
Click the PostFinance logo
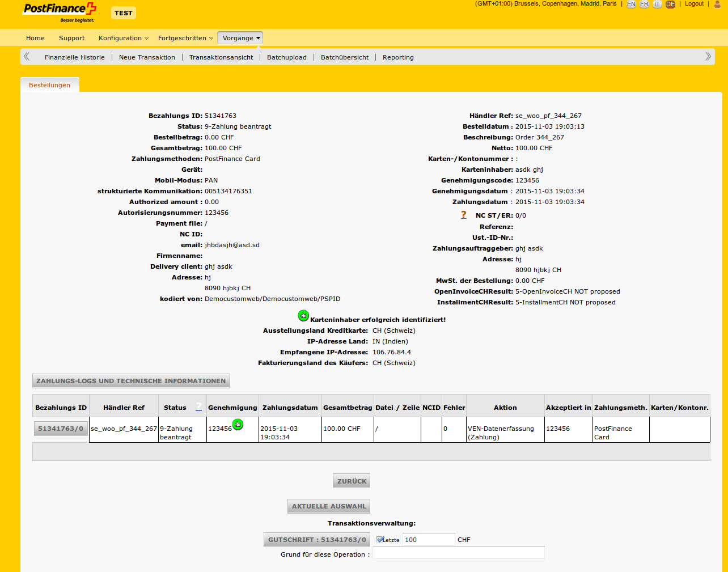point(60,12)
